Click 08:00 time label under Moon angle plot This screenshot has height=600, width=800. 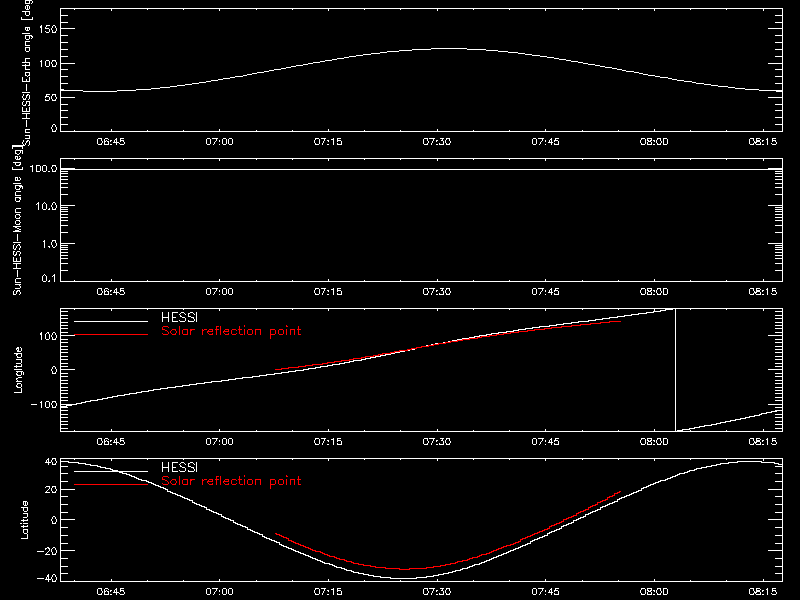point(654,292)
